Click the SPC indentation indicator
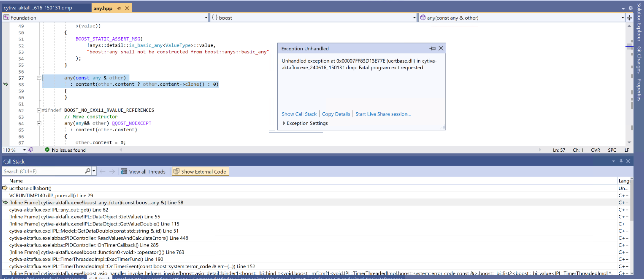The image size is (644, 279). [612, 150]
